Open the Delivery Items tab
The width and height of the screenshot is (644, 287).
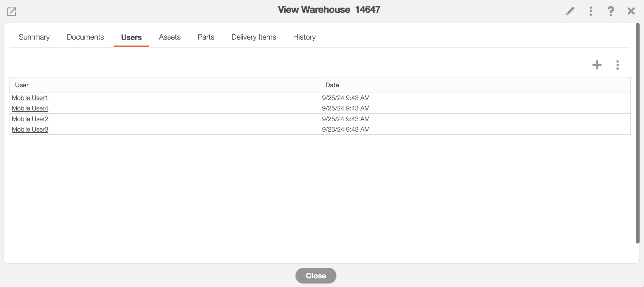point(254,37)
